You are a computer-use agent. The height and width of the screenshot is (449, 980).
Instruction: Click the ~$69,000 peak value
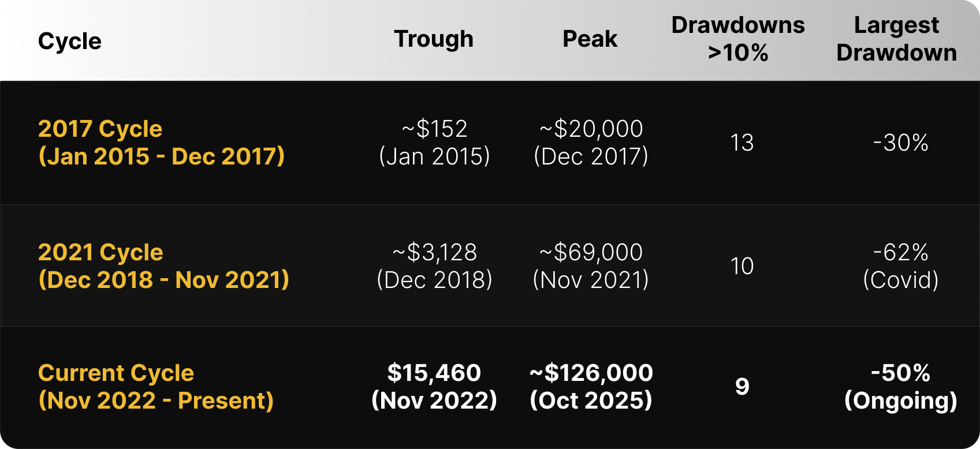[x=591, y=266]
